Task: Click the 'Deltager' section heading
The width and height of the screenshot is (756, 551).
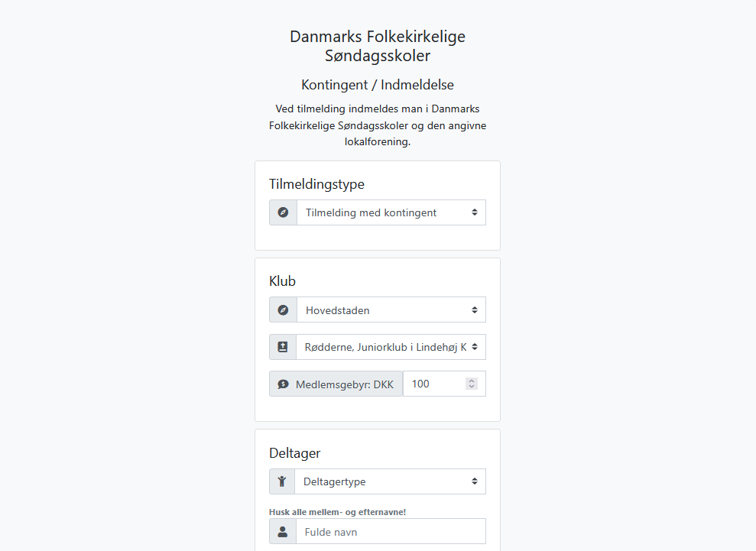Action: point(294,453)
